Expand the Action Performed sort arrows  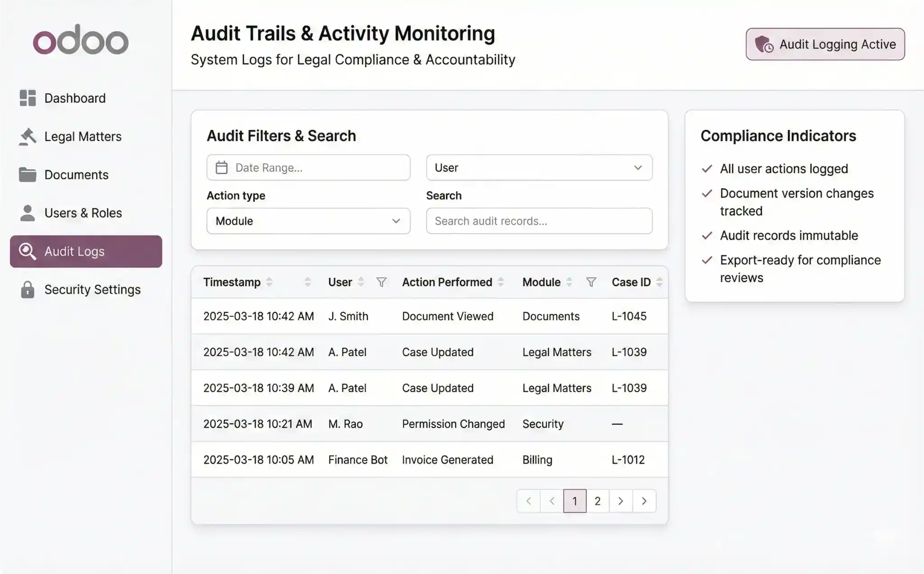[501, 282]
